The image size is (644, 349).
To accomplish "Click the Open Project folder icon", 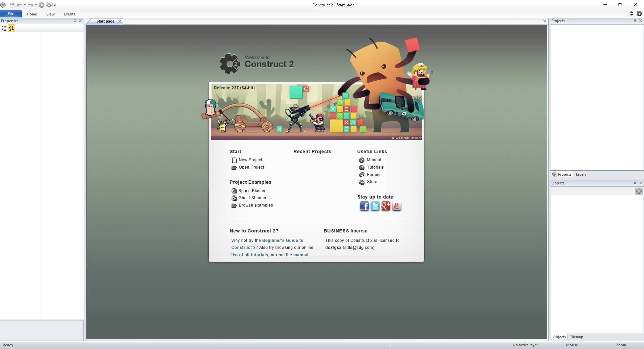I will (234, 168).
